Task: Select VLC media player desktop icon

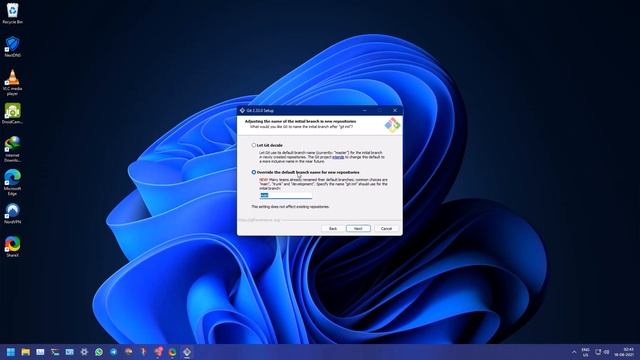Action: [x=12, y=82]
